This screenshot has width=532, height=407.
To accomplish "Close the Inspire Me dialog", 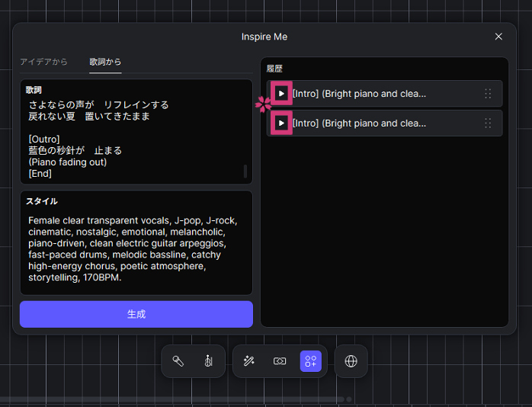I will coord(498,37).
